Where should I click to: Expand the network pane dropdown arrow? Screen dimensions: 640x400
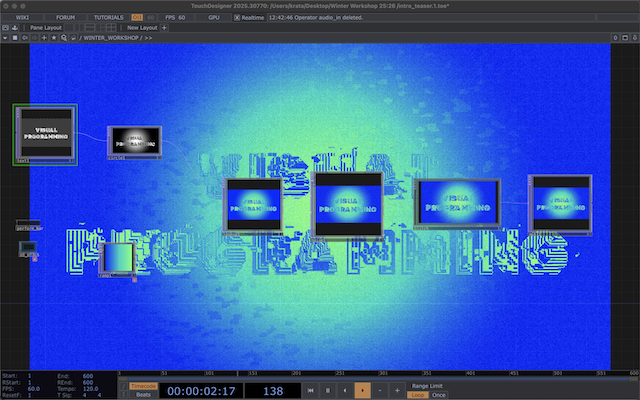tap(5, 37)
